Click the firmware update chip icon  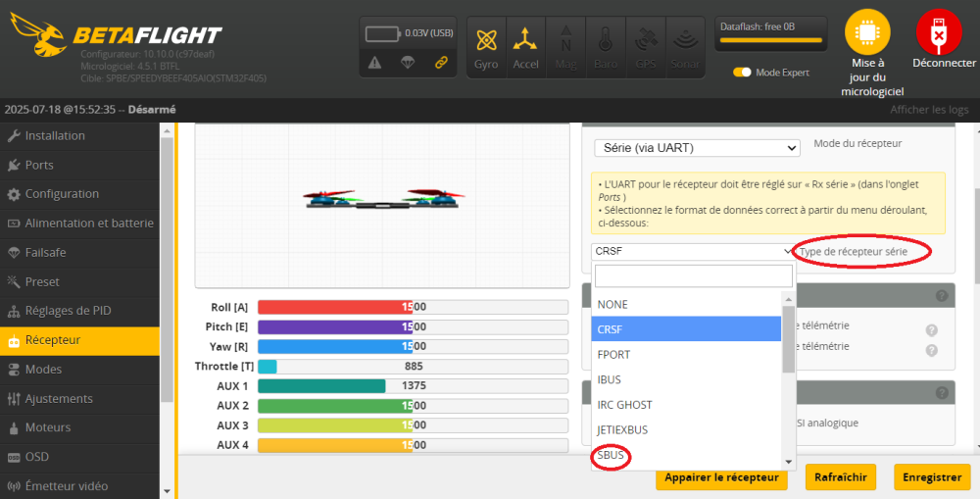(x=867, y=33)
